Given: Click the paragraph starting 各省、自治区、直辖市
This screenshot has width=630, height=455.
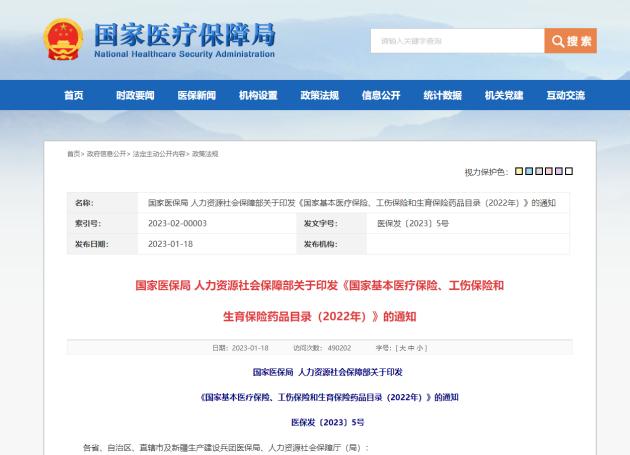Looking at the screenshot, I should pos(226,447).
